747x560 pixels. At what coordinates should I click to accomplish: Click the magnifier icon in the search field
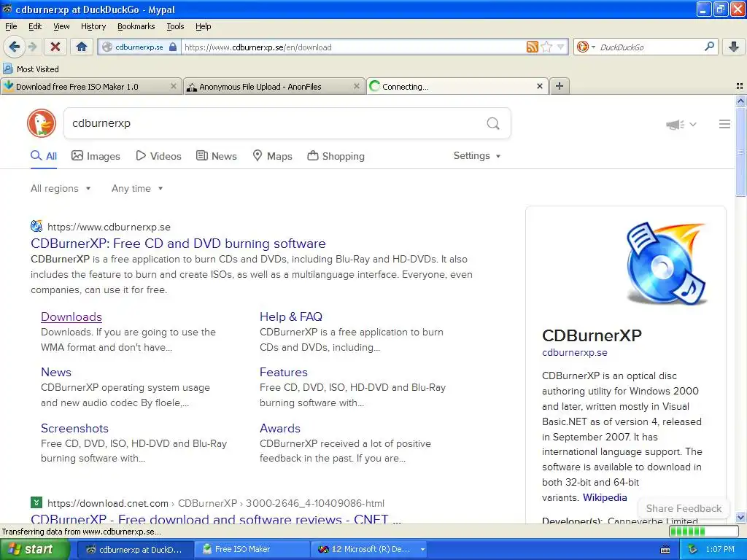[493, 124]
